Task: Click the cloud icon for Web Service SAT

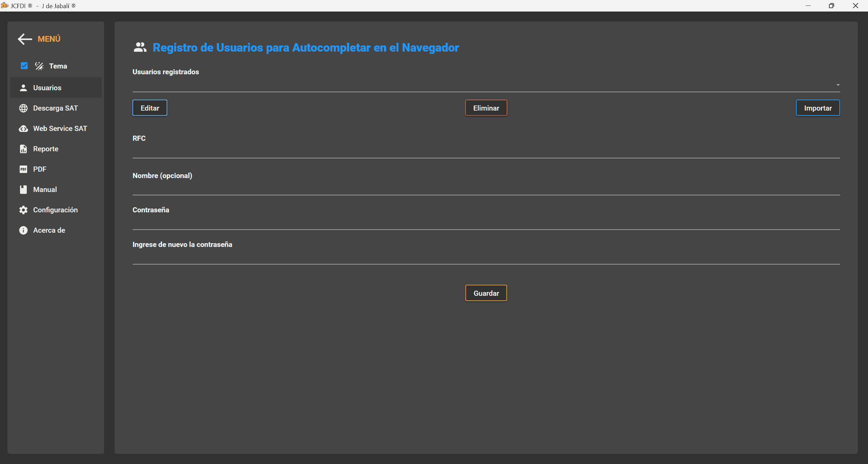Action: click(23, 129)
